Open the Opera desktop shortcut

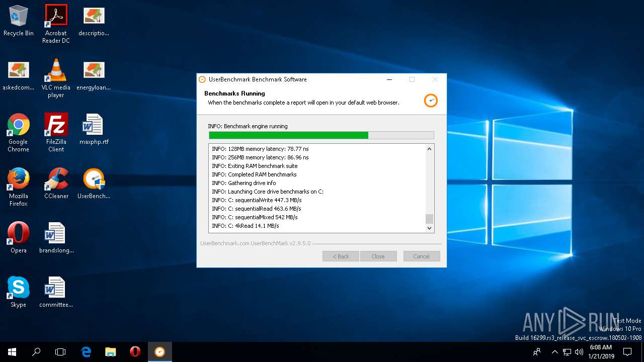19,238
